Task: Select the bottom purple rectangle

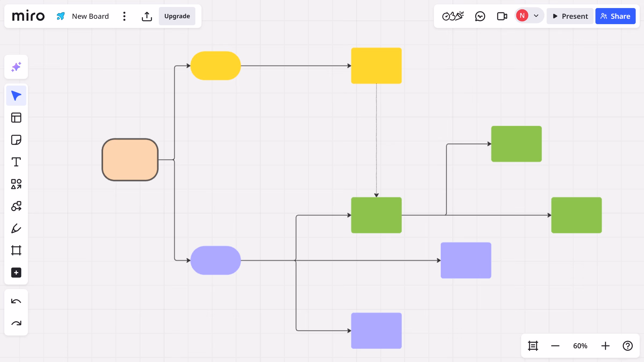Action: tap(376, 331)
